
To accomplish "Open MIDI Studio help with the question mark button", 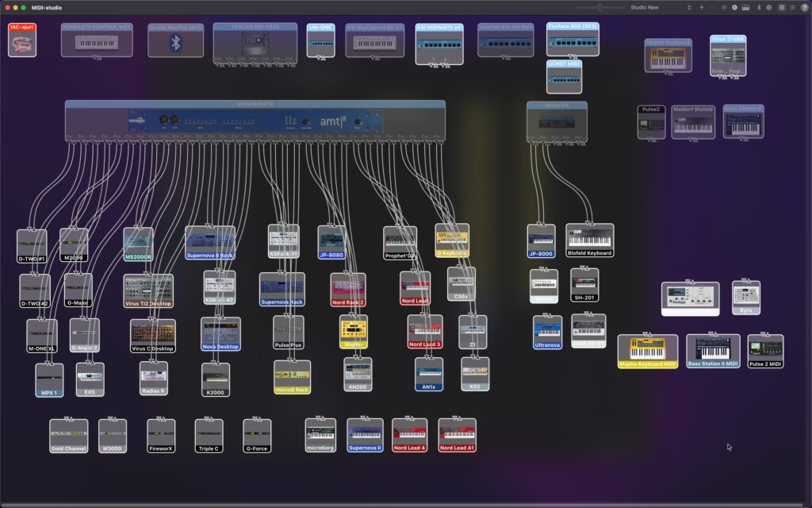I will [805, 7].
